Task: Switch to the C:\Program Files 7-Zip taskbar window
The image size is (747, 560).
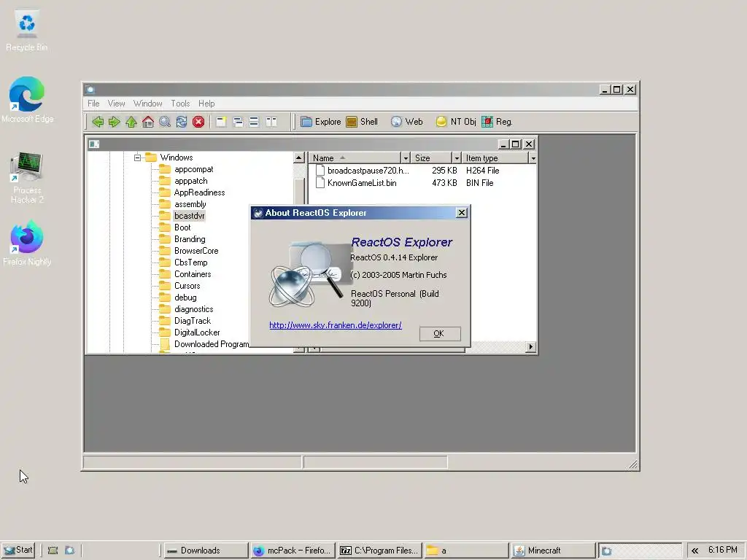Action: pyautogui.click(x=379, y=551)
